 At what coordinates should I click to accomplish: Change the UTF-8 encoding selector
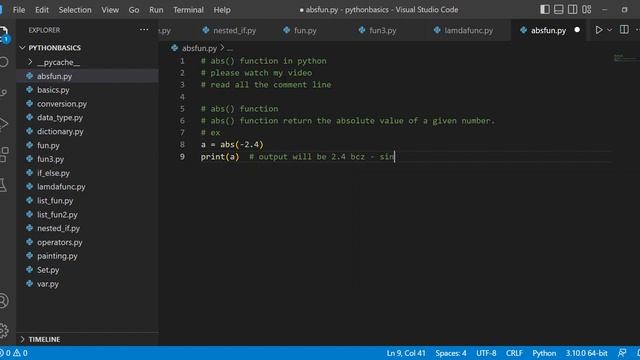(486, 353)
